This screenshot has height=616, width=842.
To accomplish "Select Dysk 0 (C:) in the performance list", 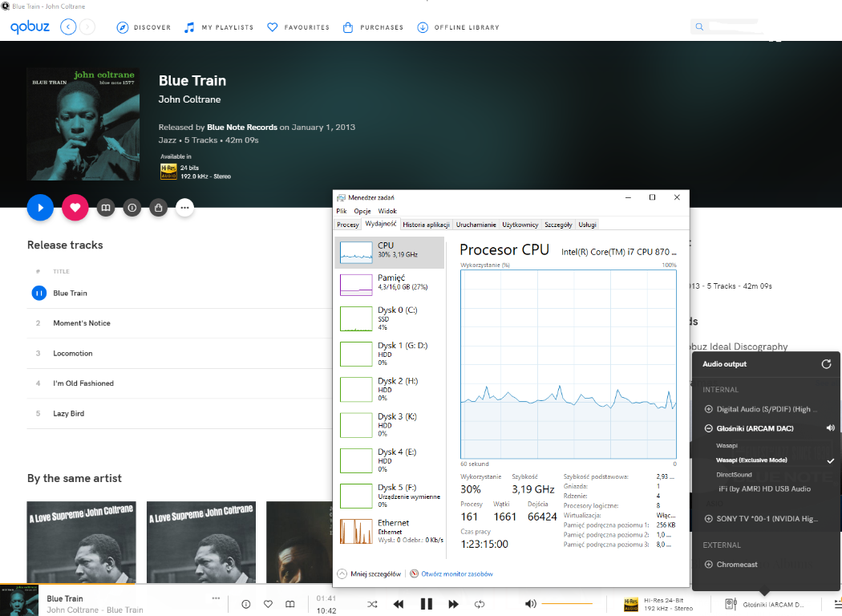I will coord(390,318).
